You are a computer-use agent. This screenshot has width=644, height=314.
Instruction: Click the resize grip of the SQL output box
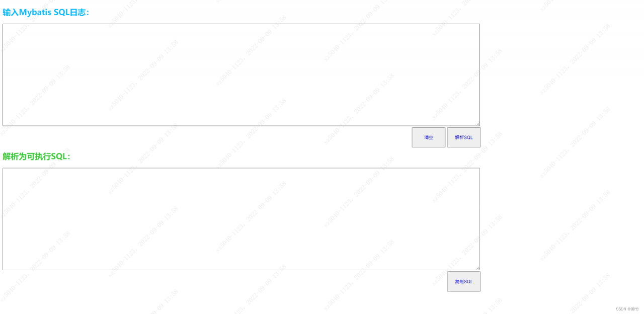pos(477,268)
